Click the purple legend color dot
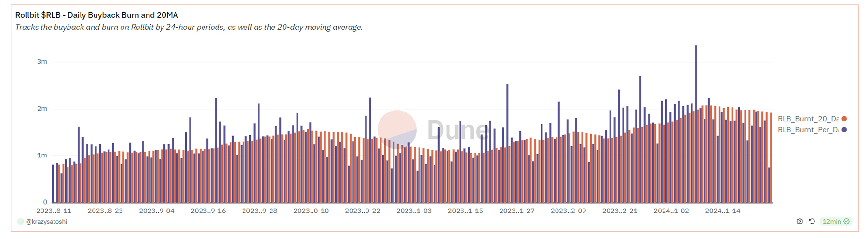Screen dimensions: 868x239 (844, 130)
